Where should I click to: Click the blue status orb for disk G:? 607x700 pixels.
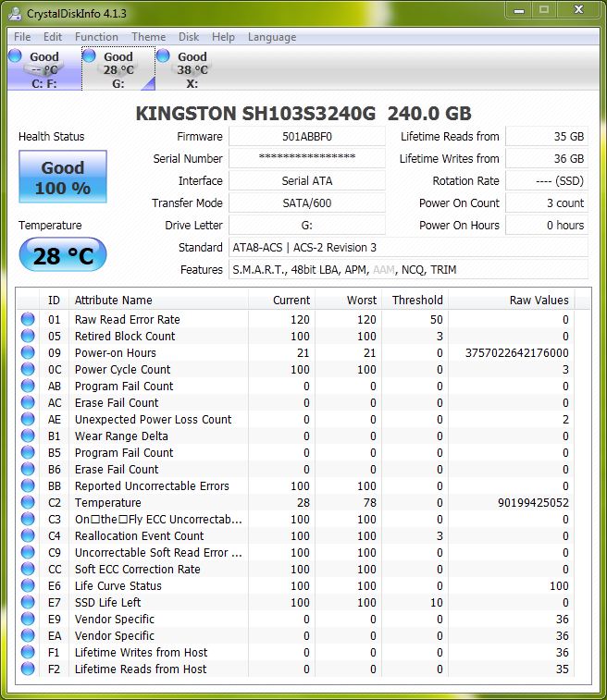point(89,56)
